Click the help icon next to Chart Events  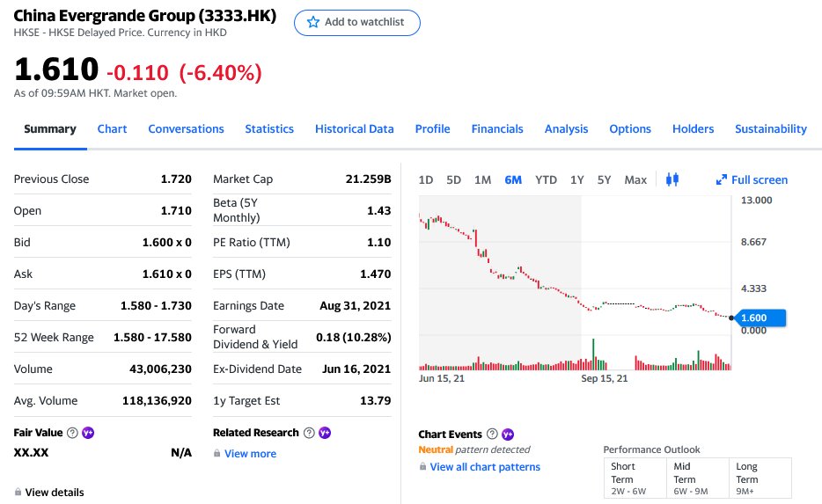pyautogui.click(x=492, y=434)
